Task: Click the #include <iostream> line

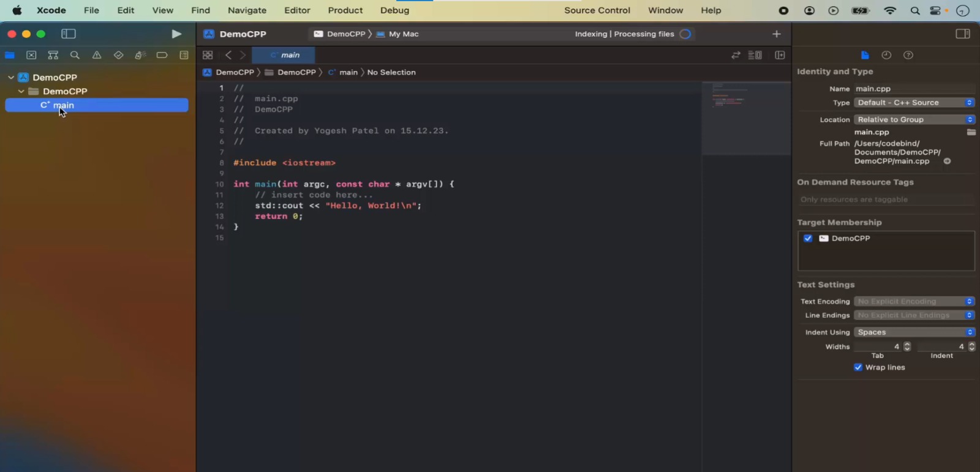Action: point(284,163)
